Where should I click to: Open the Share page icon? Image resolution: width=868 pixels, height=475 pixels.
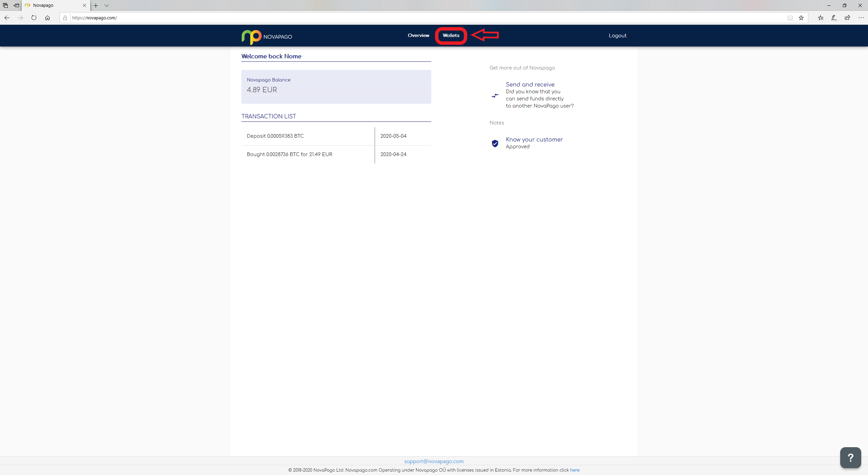(847, 18)
